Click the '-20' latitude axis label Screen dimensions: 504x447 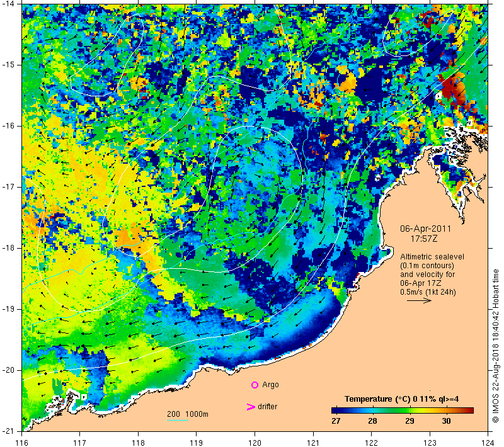[x=8, y=370]
